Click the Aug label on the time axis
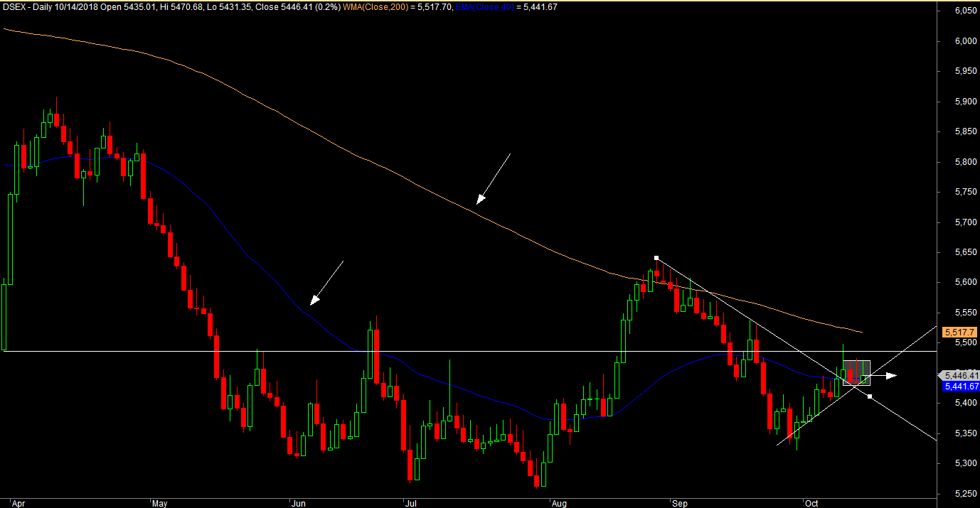The image size is (980, 508). point(558,502)
